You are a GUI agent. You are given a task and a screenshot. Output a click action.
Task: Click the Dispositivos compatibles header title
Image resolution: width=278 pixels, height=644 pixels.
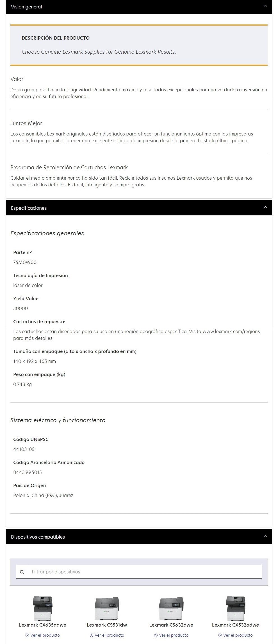click(38, 537)
